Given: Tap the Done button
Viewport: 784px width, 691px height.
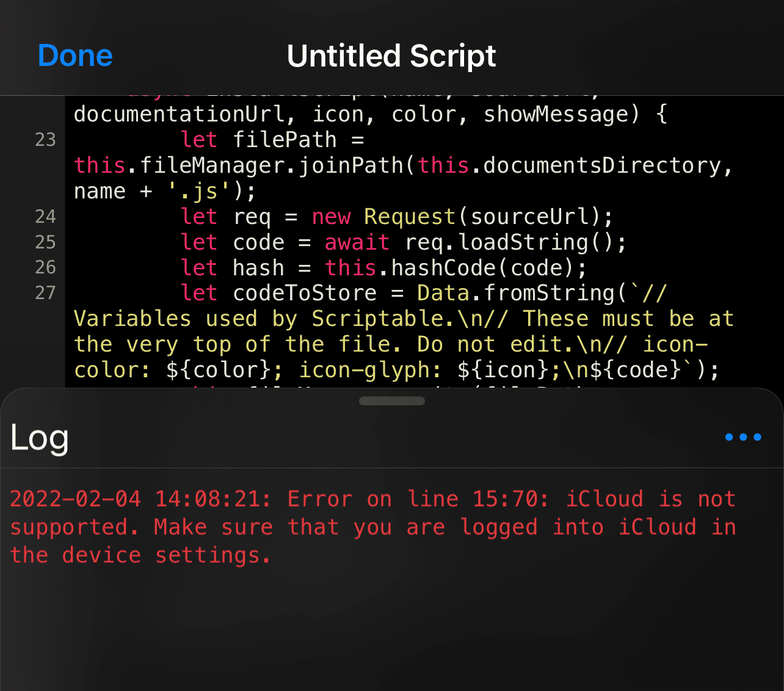Looking at the screenshot, I should [75, 56].
